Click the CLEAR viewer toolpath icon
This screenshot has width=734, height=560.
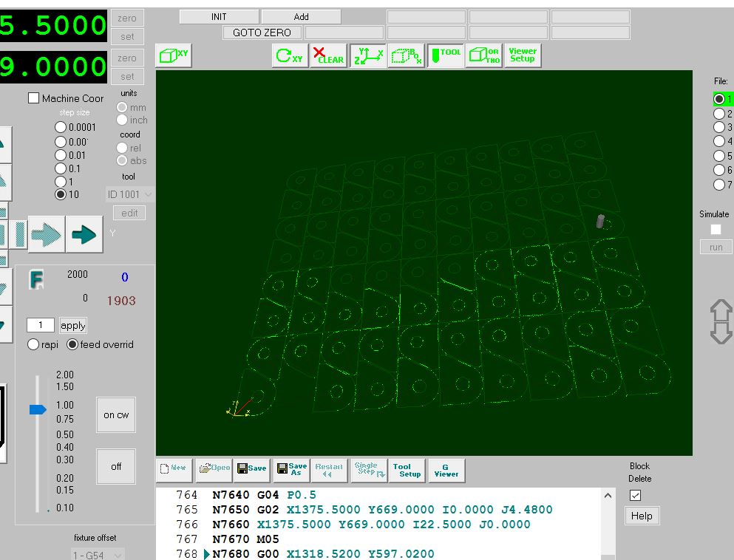tap(329, 55)
